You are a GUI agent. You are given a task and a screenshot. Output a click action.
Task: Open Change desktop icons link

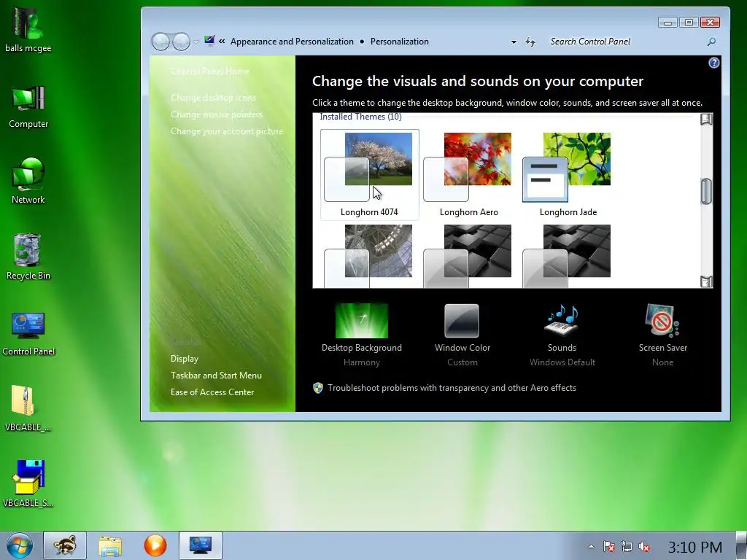point(214,98)
